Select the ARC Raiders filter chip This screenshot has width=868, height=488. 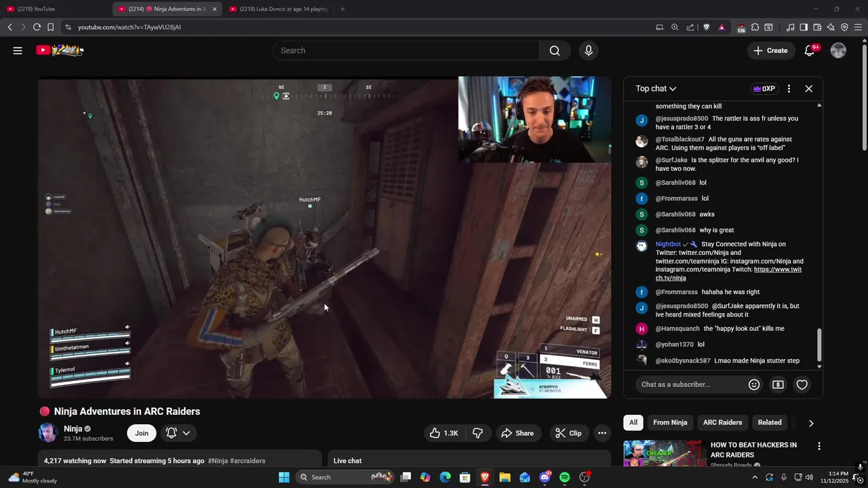coord(722,422)
